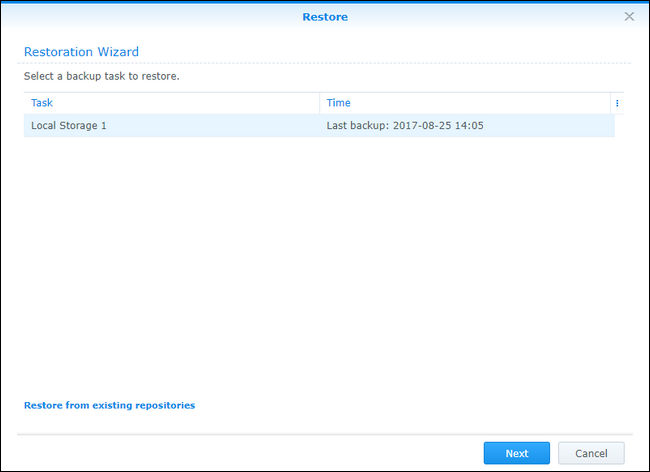Select the Local Storage 1 backup task
The height and width of the screenshot is (472, 650).
[319, 126]
